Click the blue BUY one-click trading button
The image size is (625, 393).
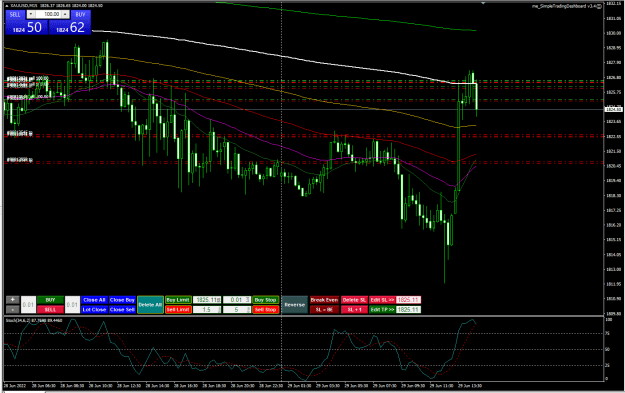tap(81, 14)
